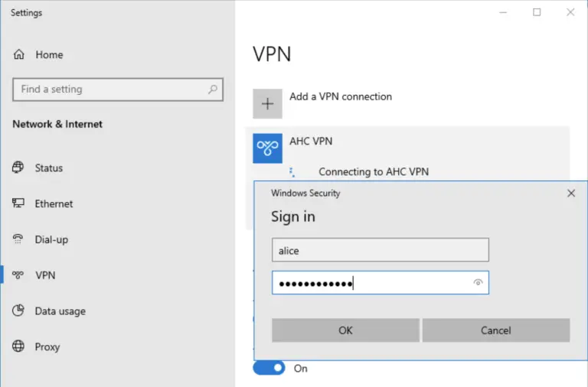
Task: Close the Windows Security dialog
Action: [570, 193]
